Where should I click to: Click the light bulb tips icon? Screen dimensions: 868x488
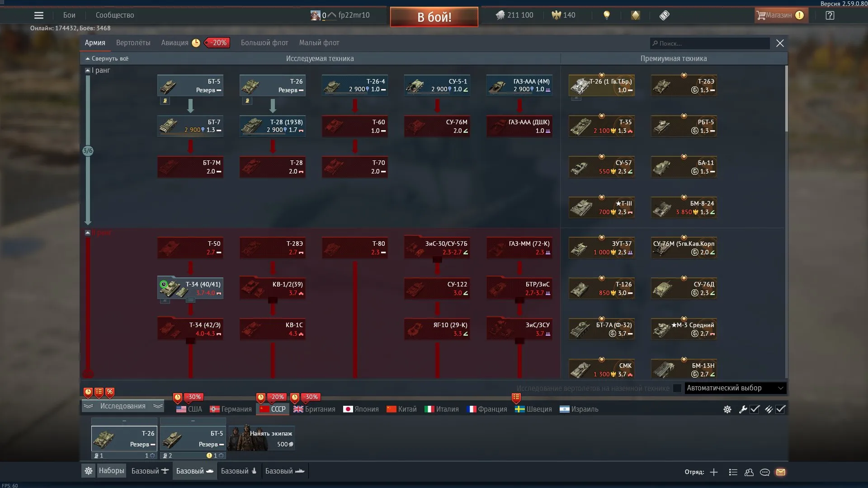(607, 15)
